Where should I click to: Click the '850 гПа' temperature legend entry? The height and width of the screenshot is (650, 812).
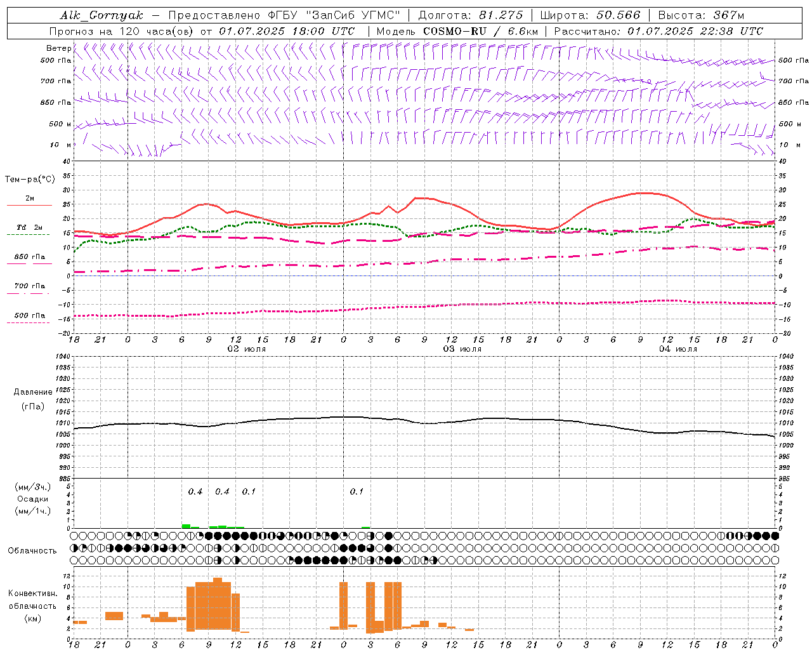click(x=30, y=257)
